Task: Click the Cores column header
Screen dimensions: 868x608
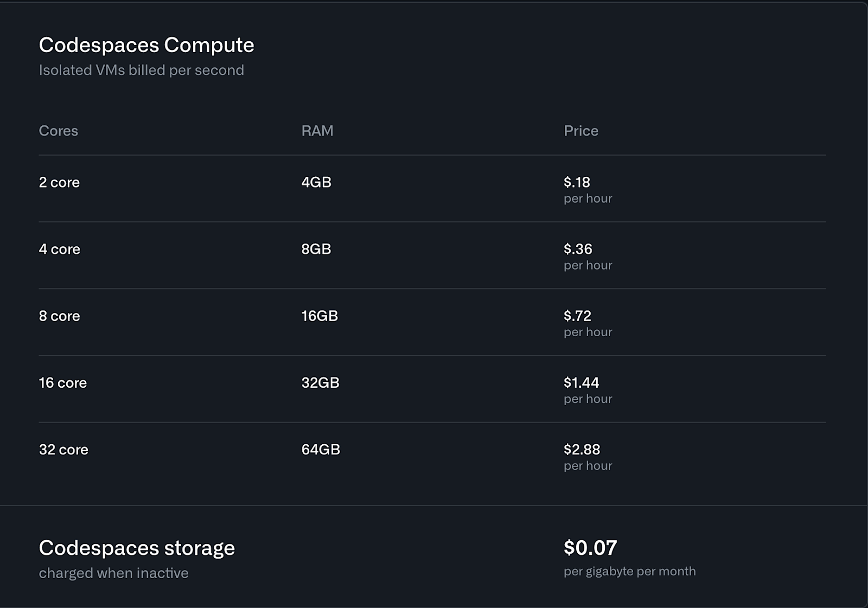Action: pyautogui.click(x=58, y=131)
